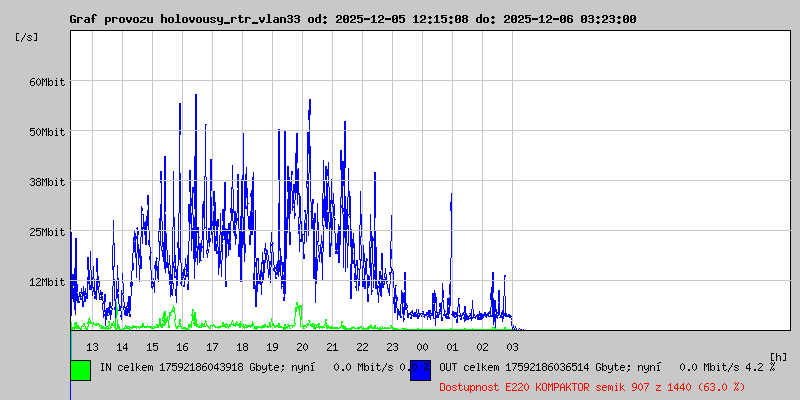Click the hour 03 x-axis label
Screen dimensions: 800x400
[512, 347]
